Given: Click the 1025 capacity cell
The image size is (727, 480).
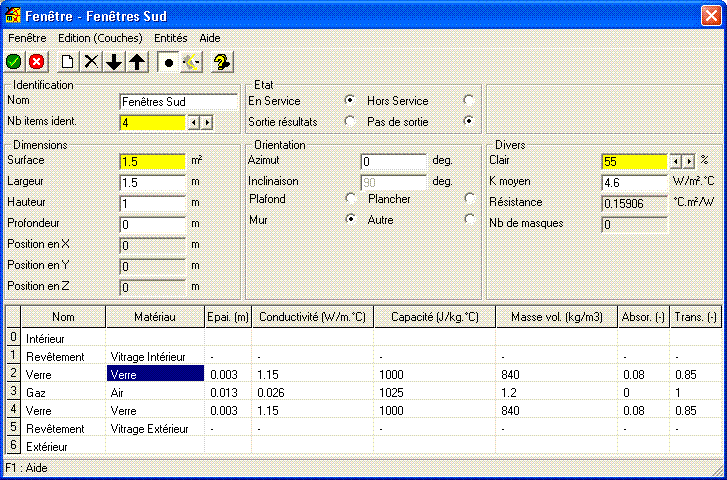Looking at the screenshot, I should click(x=435, y=392).
